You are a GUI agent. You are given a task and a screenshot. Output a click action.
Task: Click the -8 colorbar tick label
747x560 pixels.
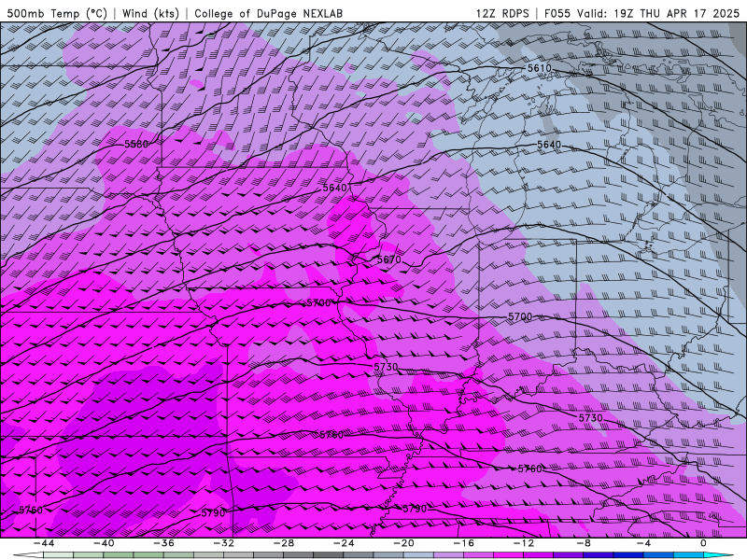(584, 543)
